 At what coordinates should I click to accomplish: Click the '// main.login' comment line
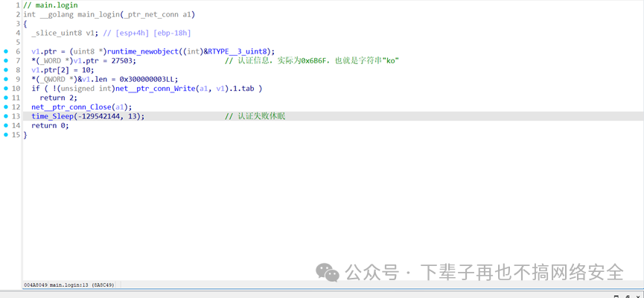(x=51, y=5)
